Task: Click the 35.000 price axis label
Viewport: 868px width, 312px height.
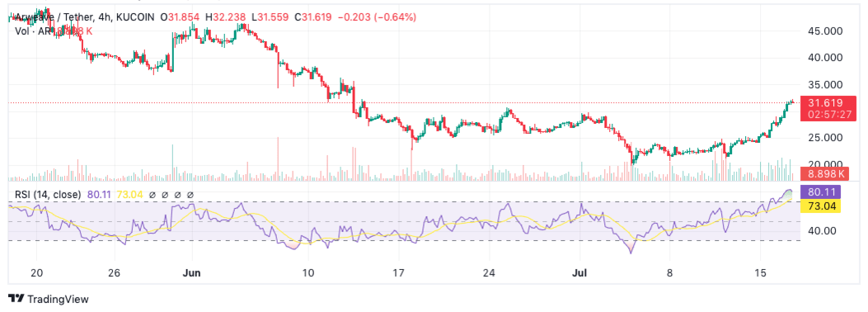Action: pyautogui.click(x=825, y=85)
